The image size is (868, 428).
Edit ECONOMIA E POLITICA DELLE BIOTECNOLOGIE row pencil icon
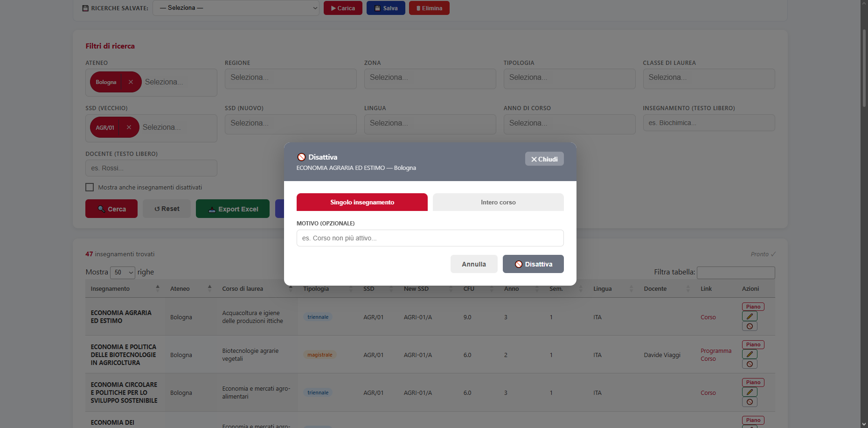pos(750,354)
